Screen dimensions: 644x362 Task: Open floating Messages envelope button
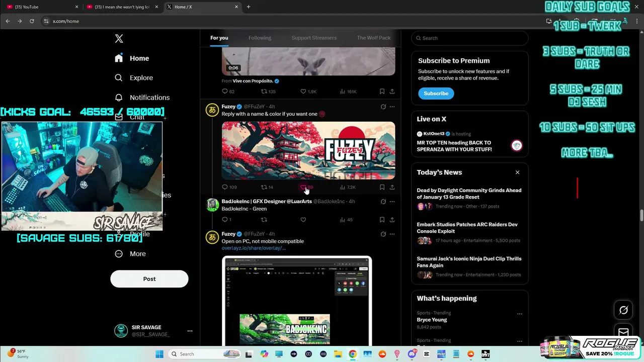[x=623, y=332]
